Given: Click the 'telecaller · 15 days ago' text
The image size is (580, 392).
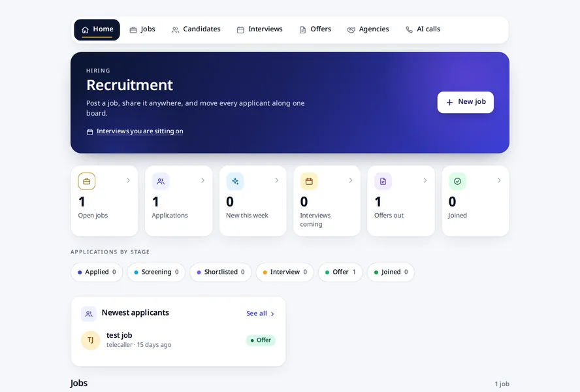Looking at the screenshot, I should (138, 344).
